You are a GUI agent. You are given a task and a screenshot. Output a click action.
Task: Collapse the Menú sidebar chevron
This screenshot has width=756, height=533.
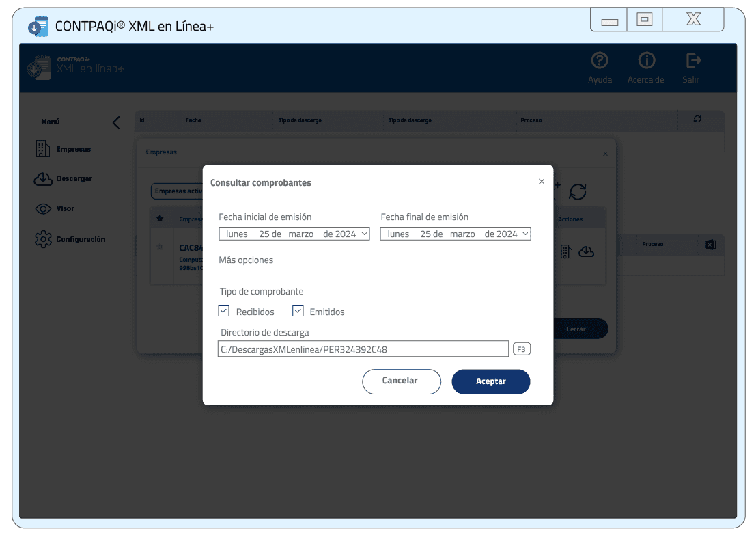click(116, 122)
